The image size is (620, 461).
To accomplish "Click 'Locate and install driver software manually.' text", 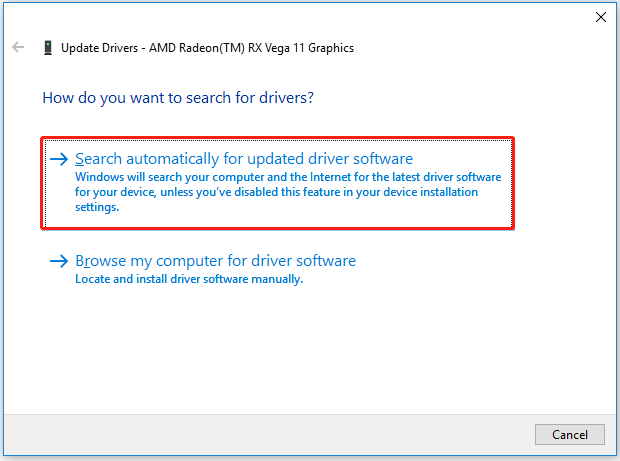I will pos(189,279).
